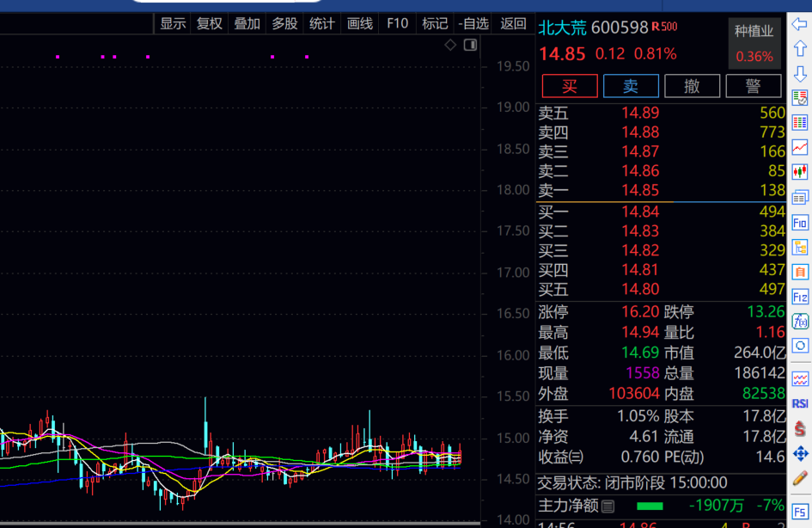
Task: Click the blue four-way move arrows icon
Action: point(800,454)
